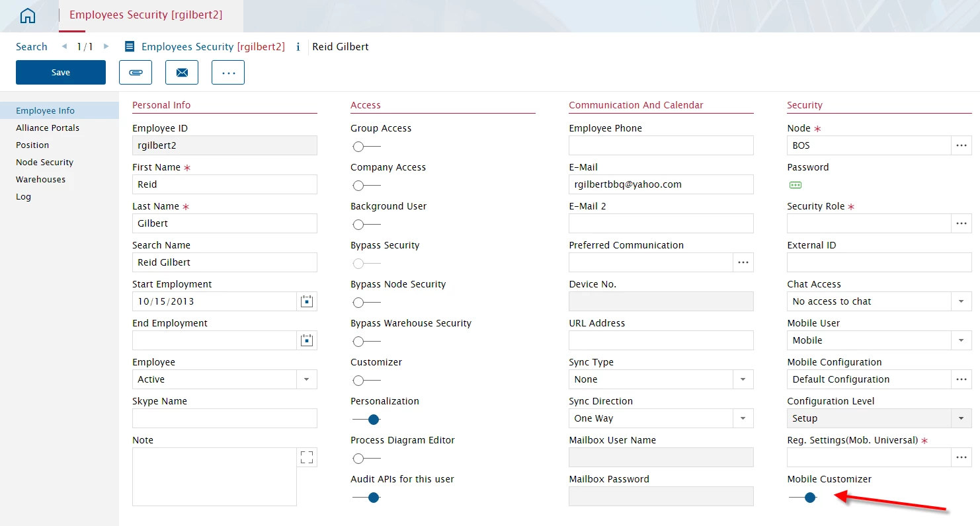This screenshot has height=526, width=980.
Task: Disable the Mobile Customizer toggle
Action: point(802,498)
